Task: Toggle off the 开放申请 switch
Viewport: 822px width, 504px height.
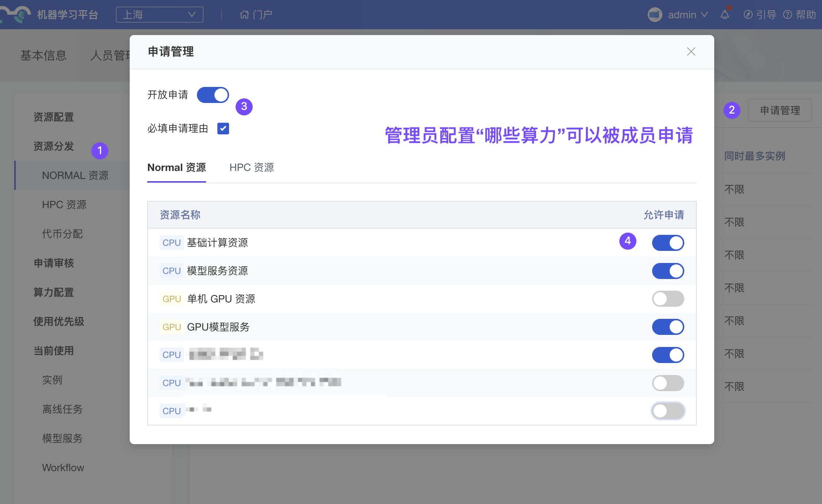Action: 213,95
